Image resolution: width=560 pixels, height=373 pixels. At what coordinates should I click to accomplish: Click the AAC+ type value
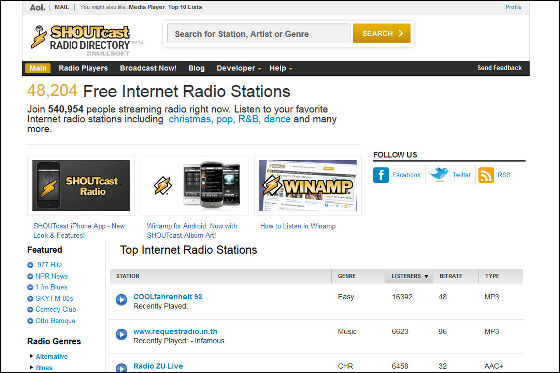click(494, 366)
